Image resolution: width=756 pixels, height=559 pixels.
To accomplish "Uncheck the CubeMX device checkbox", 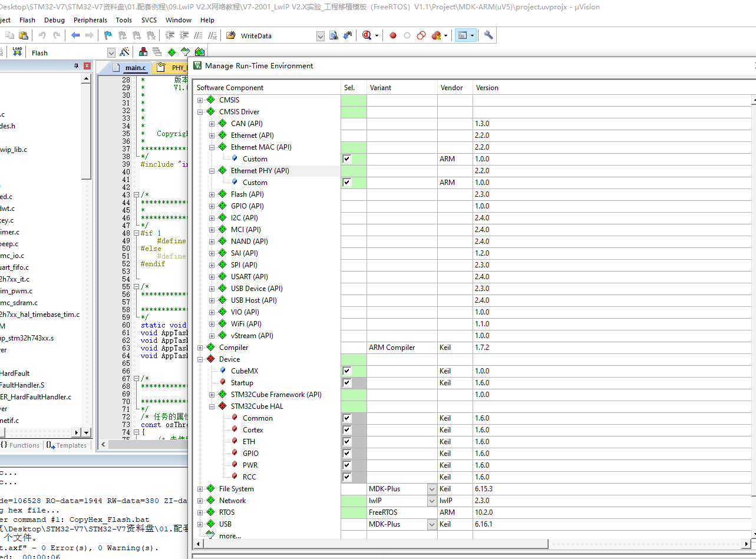I will (x=346, y=371).
